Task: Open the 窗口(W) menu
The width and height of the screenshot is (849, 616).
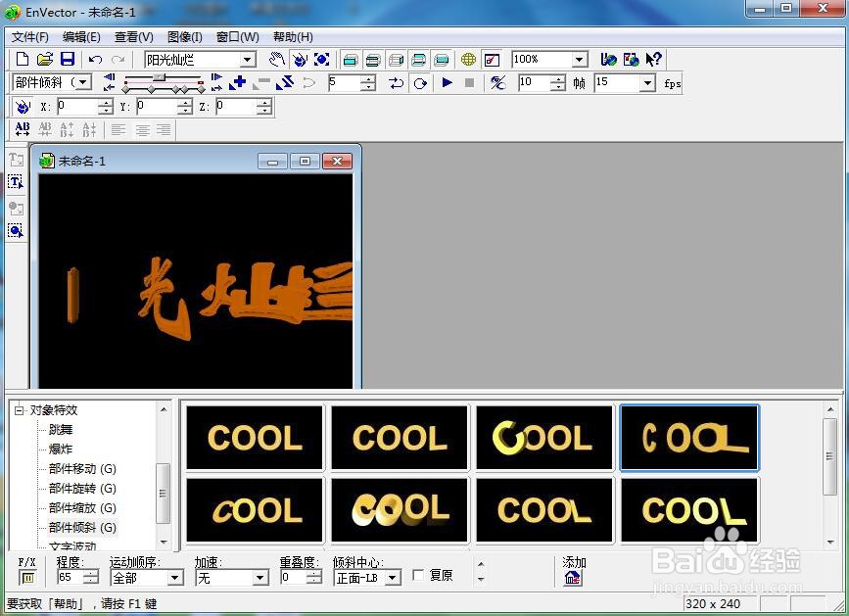Action: coord(237,37)
